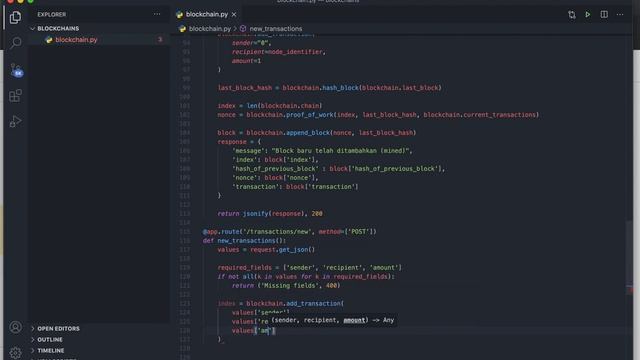
Task: Click the Python file icon in breadcrumb
Action: click(182, 29)
